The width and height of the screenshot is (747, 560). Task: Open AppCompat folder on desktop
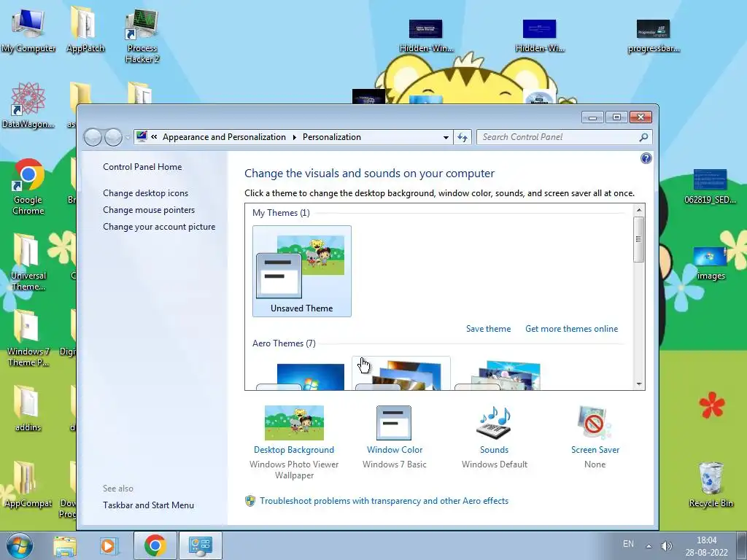point(28,485)
